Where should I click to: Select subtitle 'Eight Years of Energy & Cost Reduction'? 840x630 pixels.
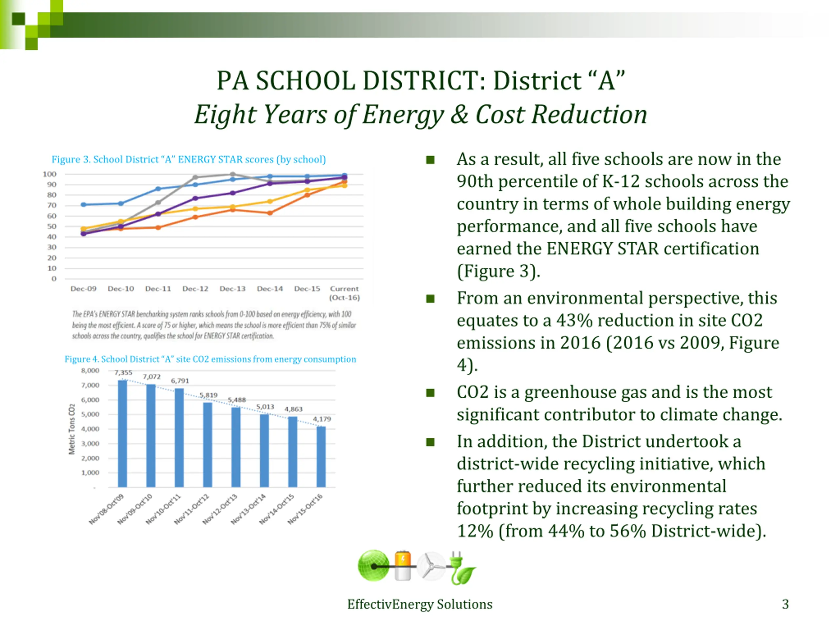pyautogui.click(x=420, y=114)
